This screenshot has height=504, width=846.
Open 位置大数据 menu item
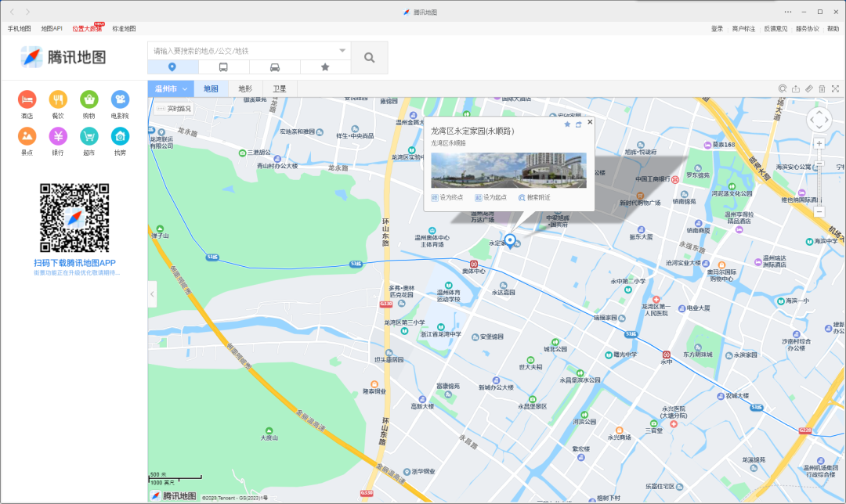(88, 29)
